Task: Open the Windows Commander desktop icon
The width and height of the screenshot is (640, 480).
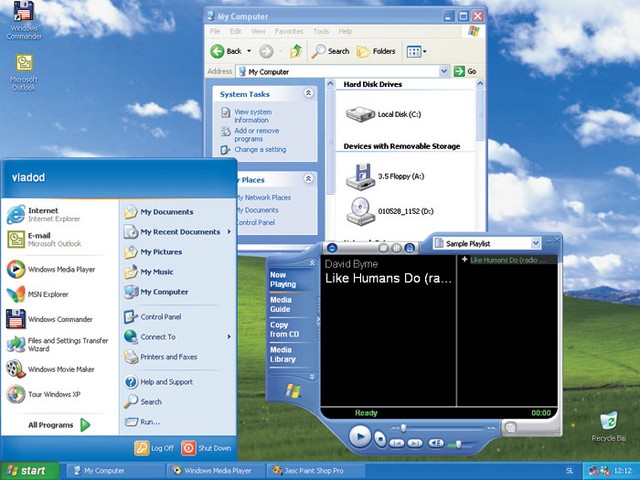Action: pyautogui.click(x=24, y=20)
